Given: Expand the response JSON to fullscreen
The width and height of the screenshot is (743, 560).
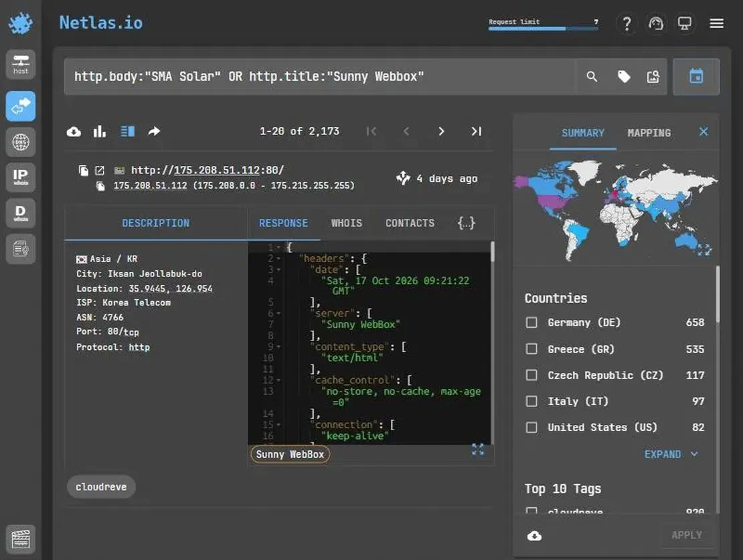Looking at the screenshot, I should pyautogui.click(x=478, y=450).
